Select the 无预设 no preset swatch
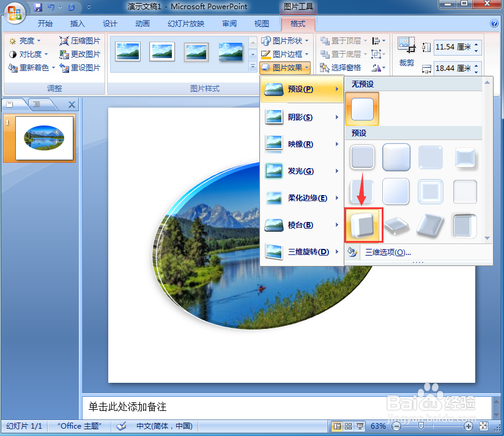Screen dimensions: 504x436 362,109
